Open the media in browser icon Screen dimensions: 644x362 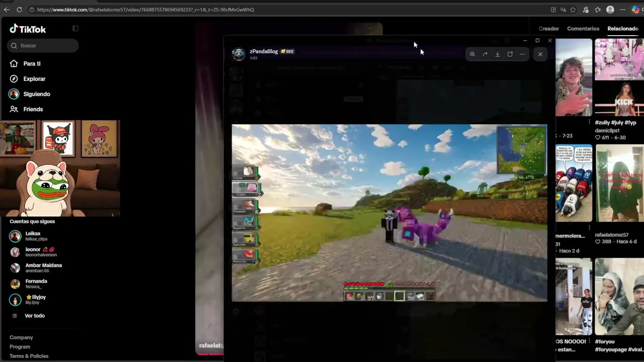click(510, 54)
